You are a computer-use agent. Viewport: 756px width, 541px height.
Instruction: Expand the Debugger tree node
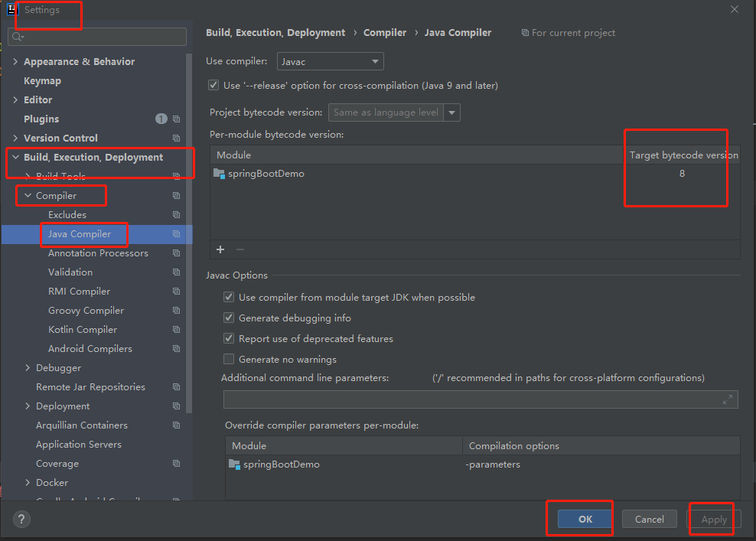(x=28, y=368)
